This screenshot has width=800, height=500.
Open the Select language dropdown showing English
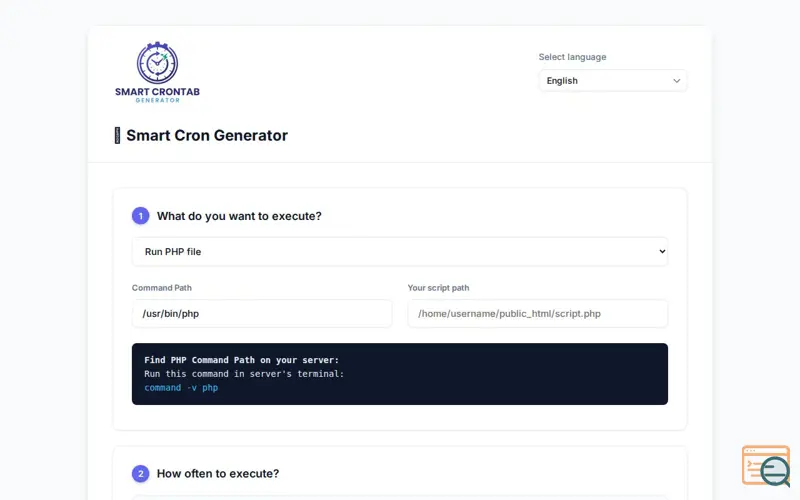(x=613, y=81)
